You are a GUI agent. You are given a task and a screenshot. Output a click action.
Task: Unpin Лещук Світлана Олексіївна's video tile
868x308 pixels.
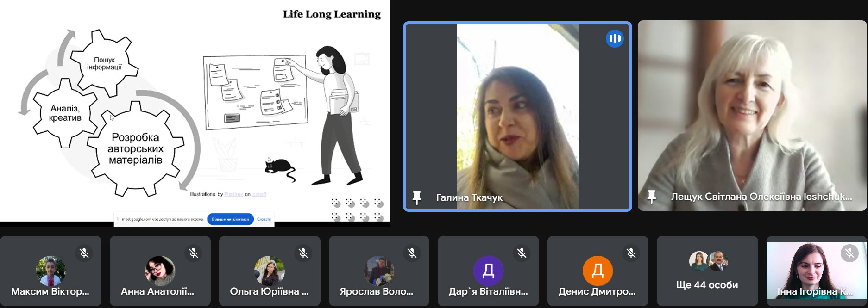(x=652, y=197)
